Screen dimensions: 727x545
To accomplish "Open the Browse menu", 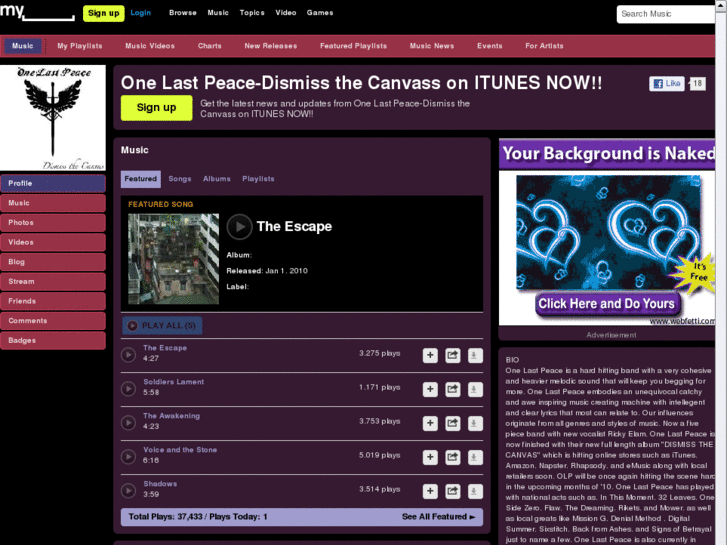I will click(x=183, y=13).
